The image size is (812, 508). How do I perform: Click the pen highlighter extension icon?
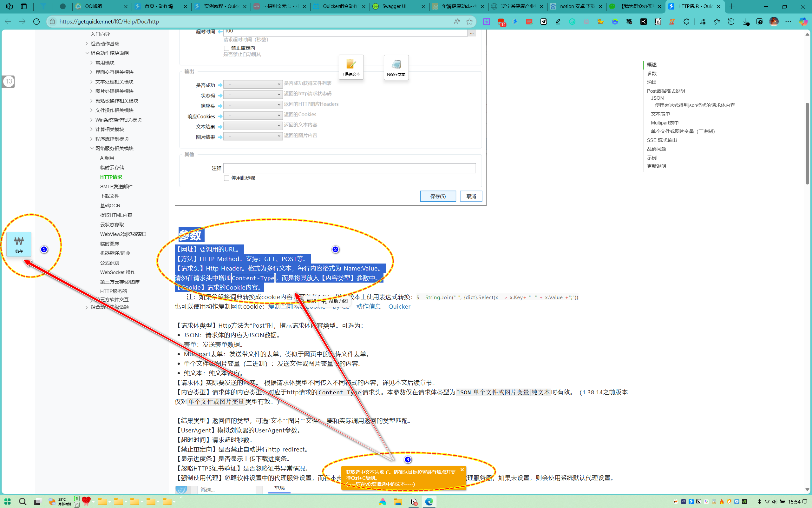(558, 22)
